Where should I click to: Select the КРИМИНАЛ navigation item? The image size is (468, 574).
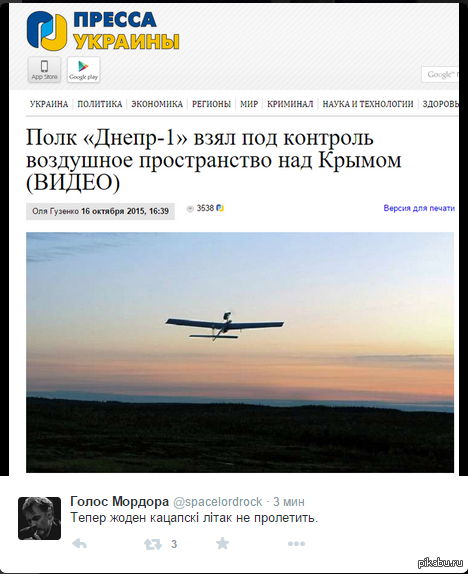(x=290, y=104)
